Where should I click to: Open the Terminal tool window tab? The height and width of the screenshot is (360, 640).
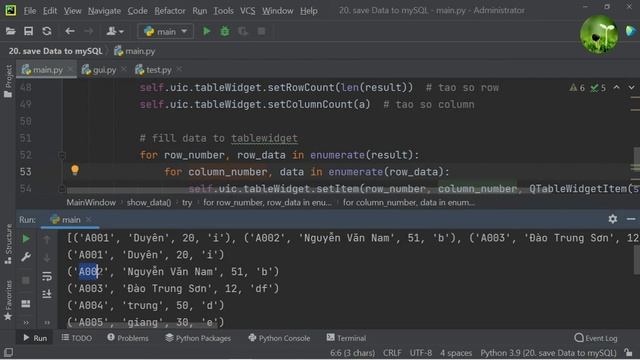[x=346, y=338]
